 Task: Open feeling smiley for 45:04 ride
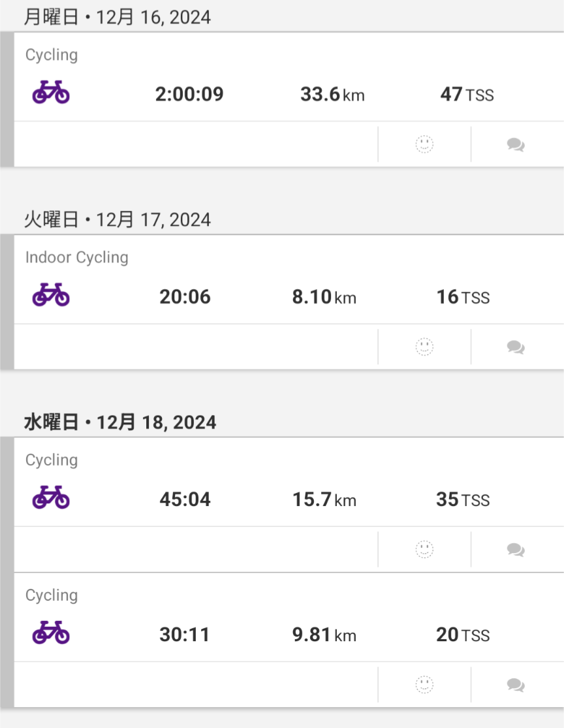(424, 550)
